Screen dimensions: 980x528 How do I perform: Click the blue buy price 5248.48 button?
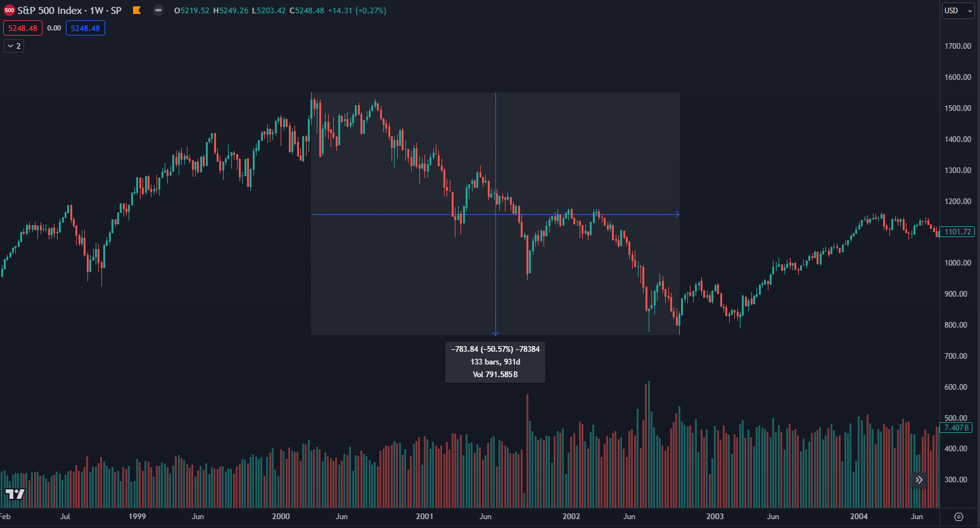point(85,28)
